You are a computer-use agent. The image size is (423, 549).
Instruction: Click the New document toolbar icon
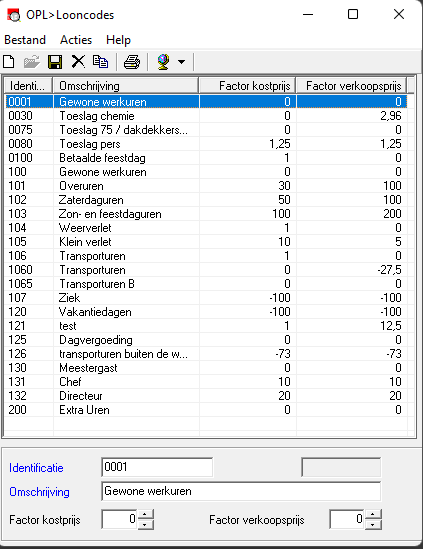9,62
